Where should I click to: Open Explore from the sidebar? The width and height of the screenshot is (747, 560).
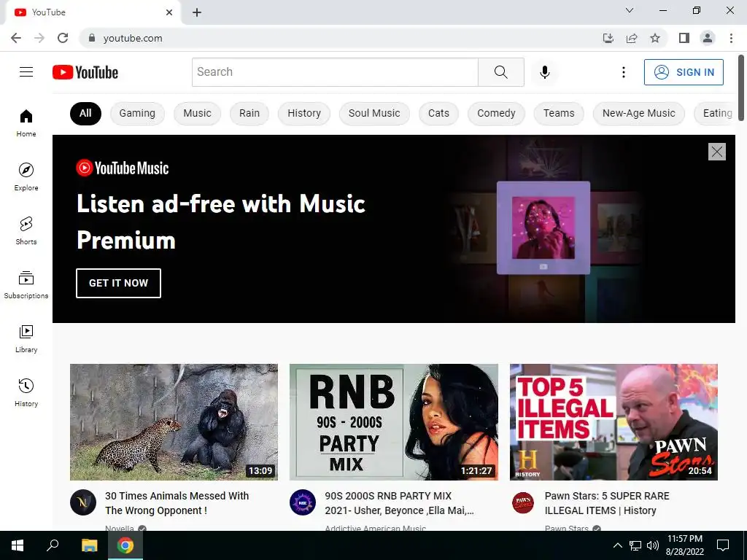click(x=26, y=176)
